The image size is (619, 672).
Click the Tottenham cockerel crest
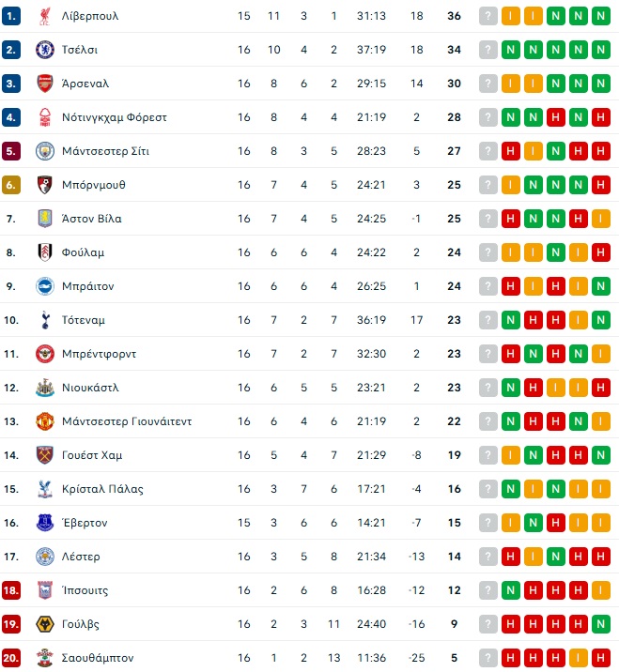44,320
